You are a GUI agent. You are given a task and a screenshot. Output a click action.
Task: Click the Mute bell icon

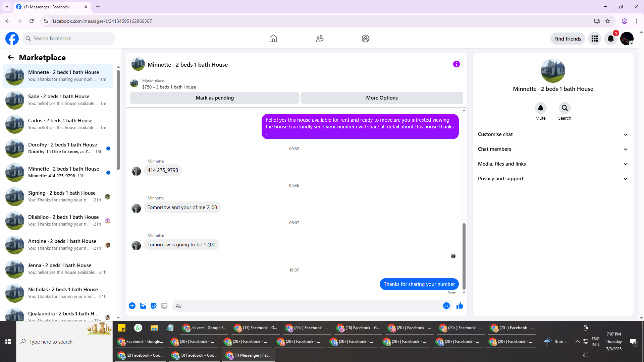(x=540, y=108)
